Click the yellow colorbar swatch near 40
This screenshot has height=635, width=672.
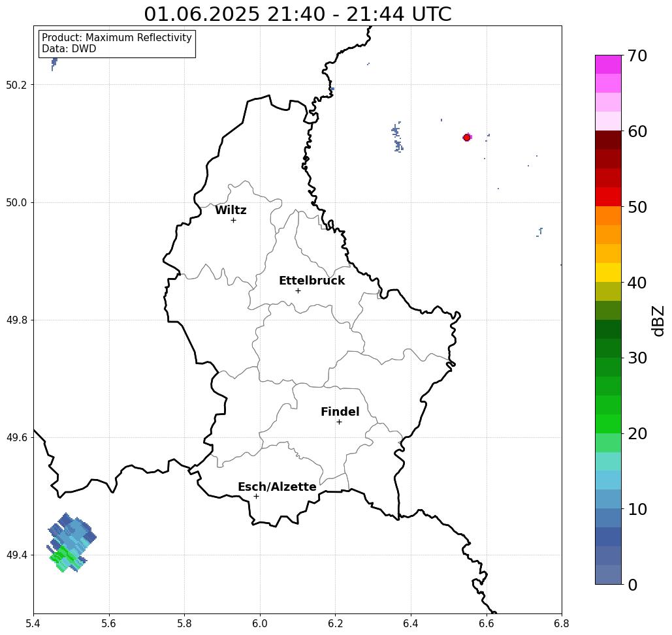tap(608, 272)
